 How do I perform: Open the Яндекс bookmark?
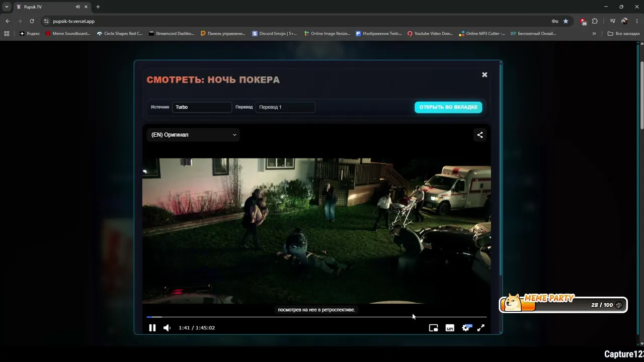(x=30, y=34)
